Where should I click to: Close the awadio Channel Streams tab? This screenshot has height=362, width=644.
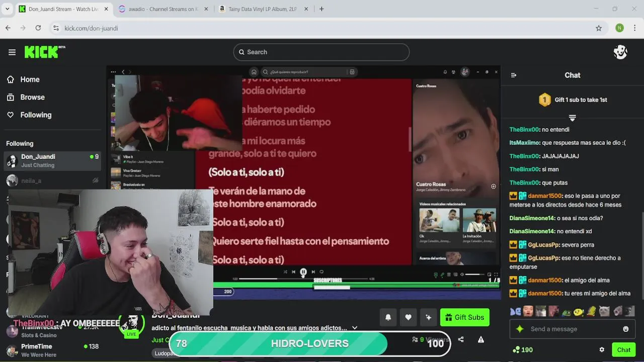206,9
